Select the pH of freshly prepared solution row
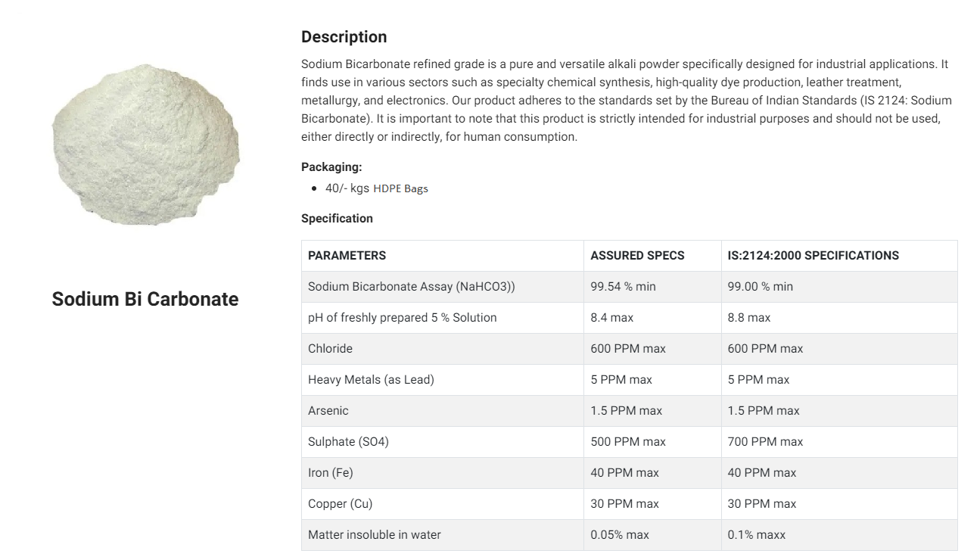Screen dimensions: 980x560 [x=630, y=318]
